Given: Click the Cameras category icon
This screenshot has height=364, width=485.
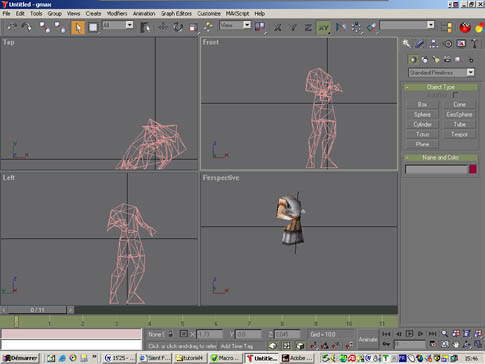Looking at the screenshot, I should [x=447, y=60].
